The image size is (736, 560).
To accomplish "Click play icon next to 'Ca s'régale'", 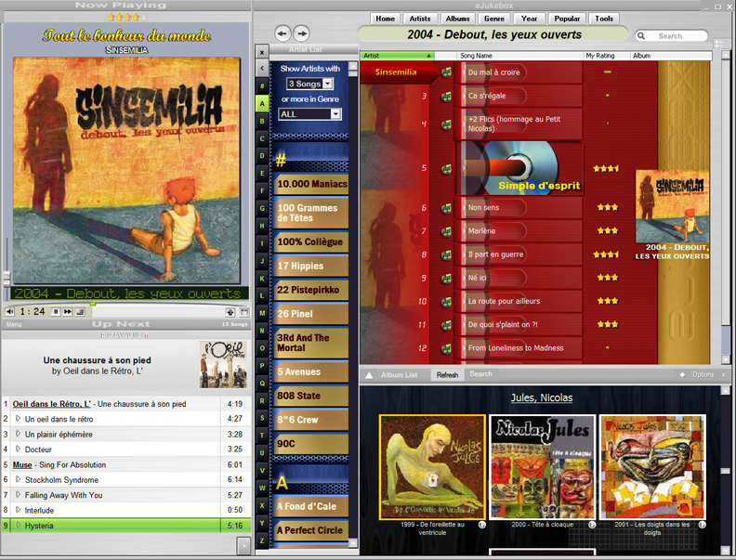I will [446, 96].
